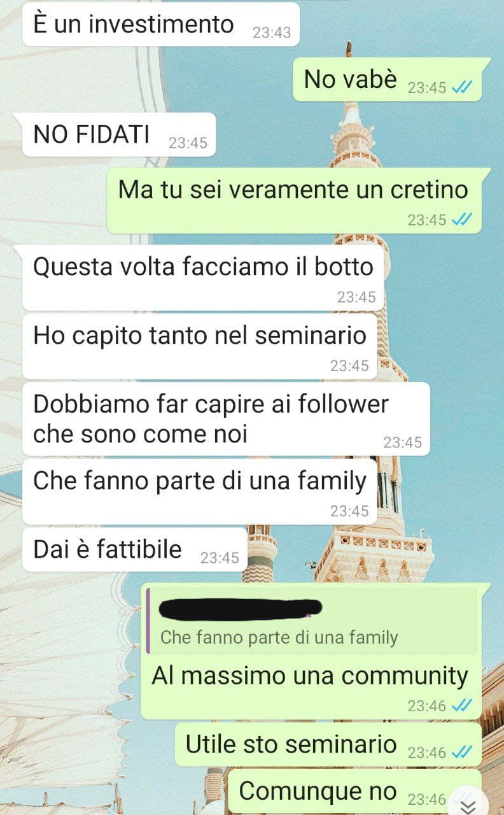Tap the blue double ticks on 'Utile sto seminario'

point(461,752)
